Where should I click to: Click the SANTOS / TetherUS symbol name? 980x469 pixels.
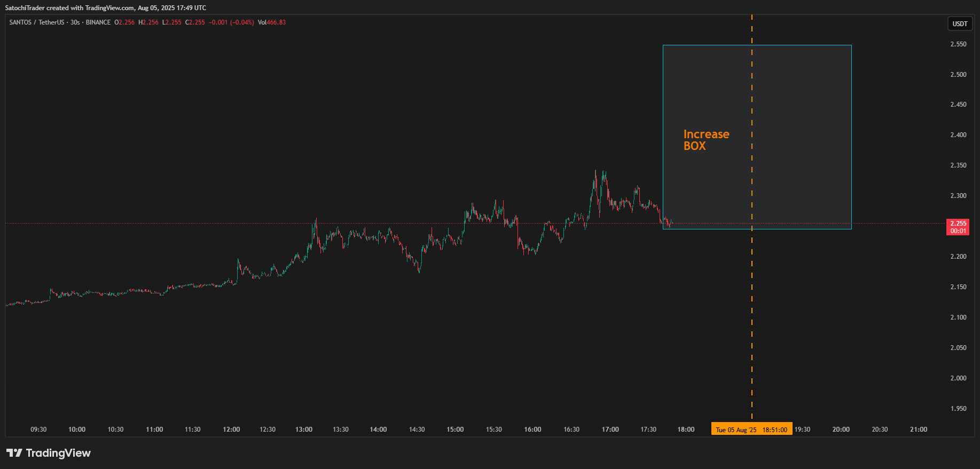coord(37,22)
